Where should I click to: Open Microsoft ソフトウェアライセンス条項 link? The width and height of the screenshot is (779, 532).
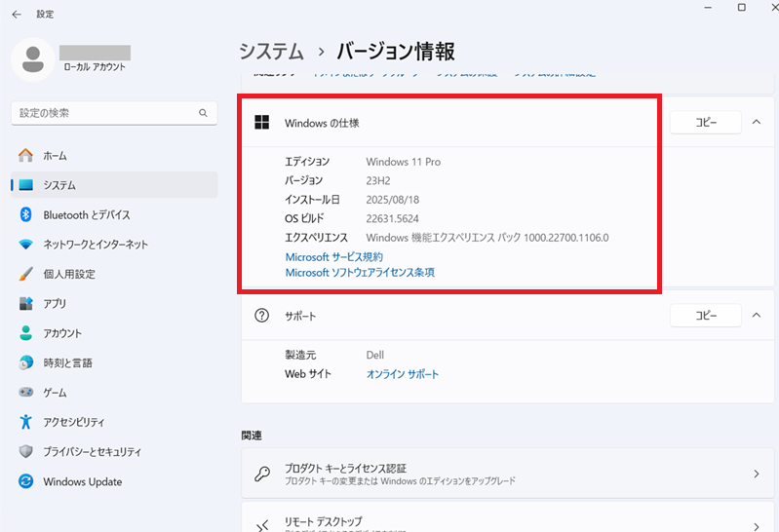pos(360,272)
